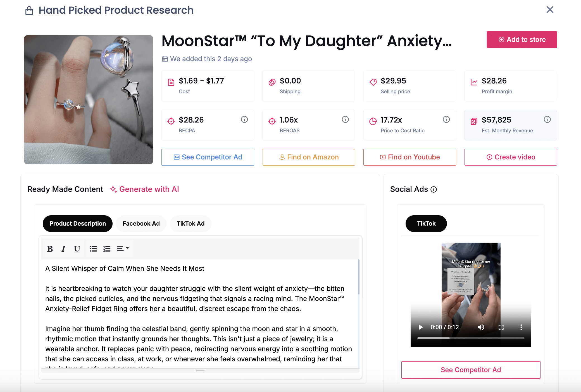Seek within the video progress bar
The width and height of the screenshot is (581, 392).
click(x=471, y=338)
